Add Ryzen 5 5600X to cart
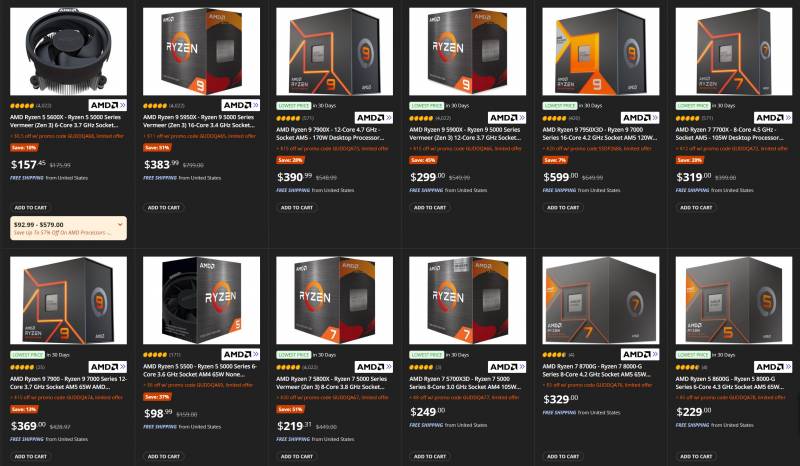The image size is (800, 466). click(31, 208)
